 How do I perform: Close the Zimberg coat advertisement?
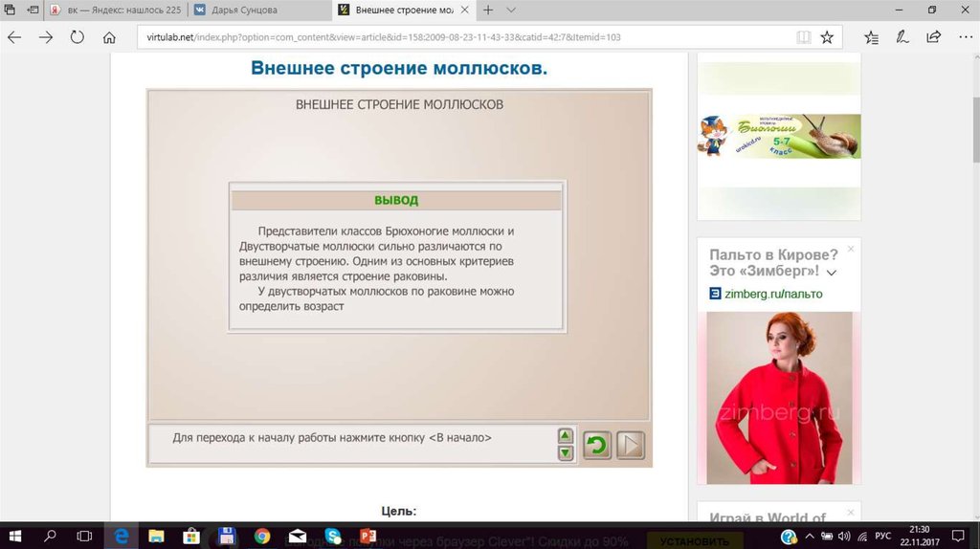point(851,249)
